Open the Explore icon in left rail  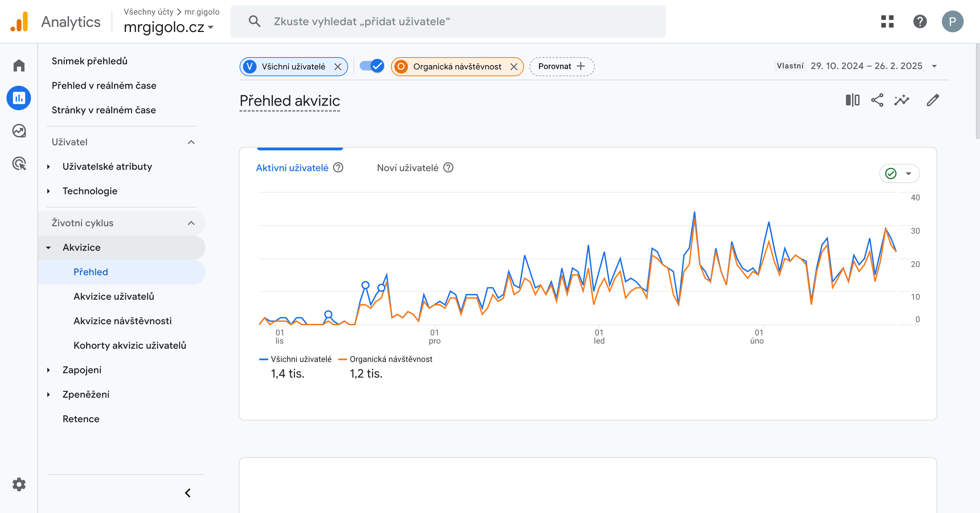coord(19,131)
